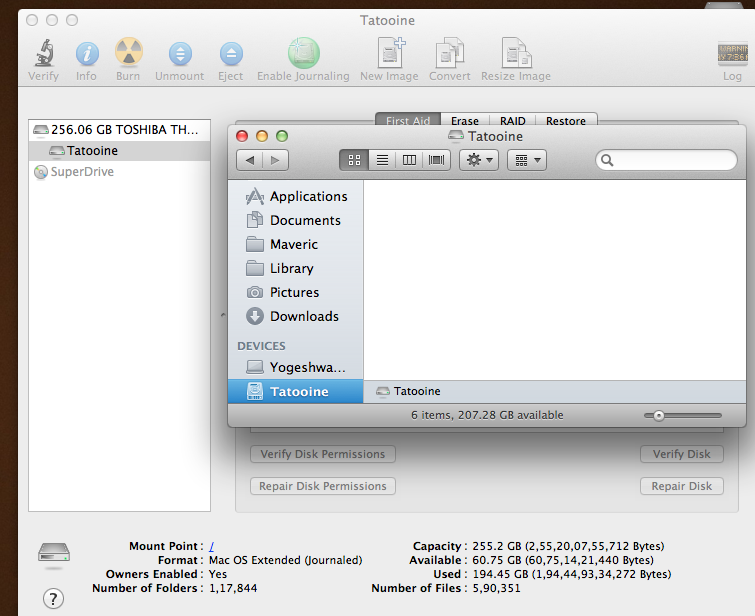Image resolution: width=755 pixels, height=616 pixels.
Task: Switch to the First Aid tab
Action: coord(408,120)
